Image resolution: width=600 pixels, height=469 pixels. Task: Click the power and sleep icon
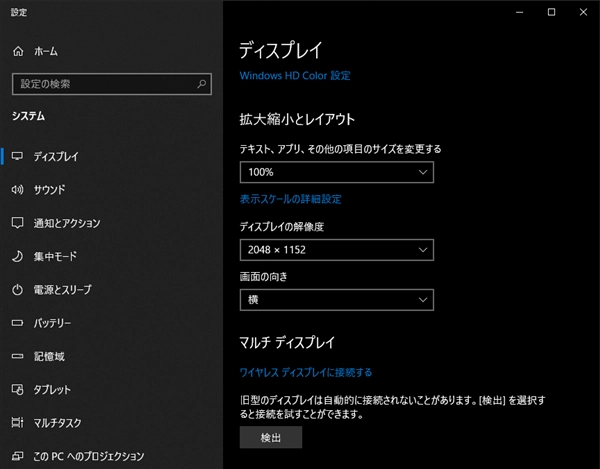(17, 290)
